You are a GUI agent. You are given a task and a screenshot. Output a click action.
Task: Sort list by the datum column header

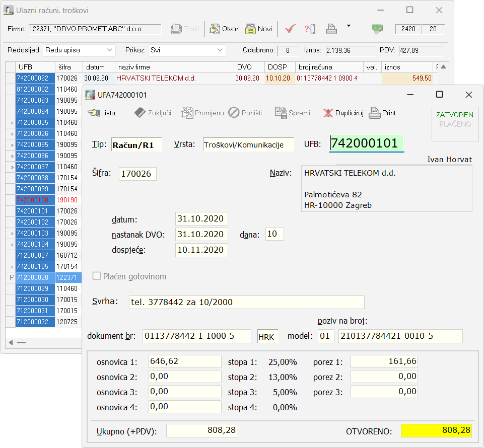tap(98, 67)
